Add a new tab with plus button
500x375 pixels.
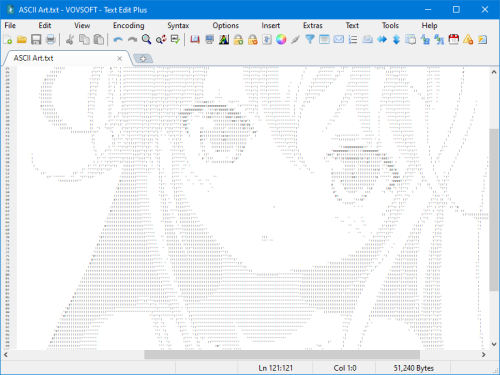click(x=143, y=59)
